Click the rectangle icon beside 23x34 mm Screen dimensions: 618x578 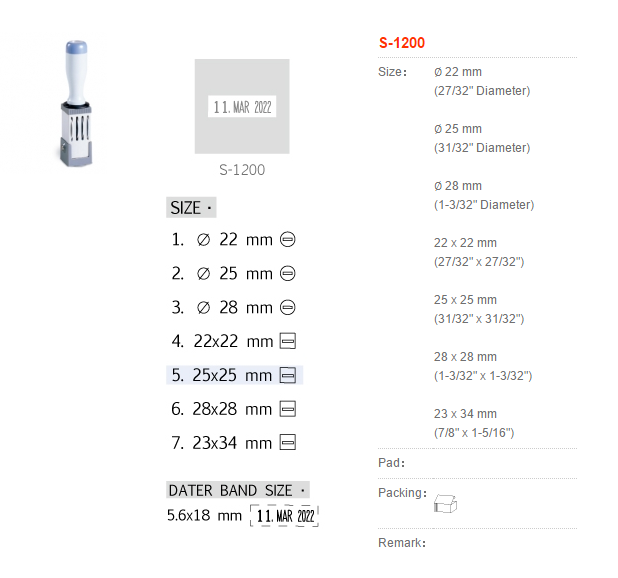pos(288,442)
